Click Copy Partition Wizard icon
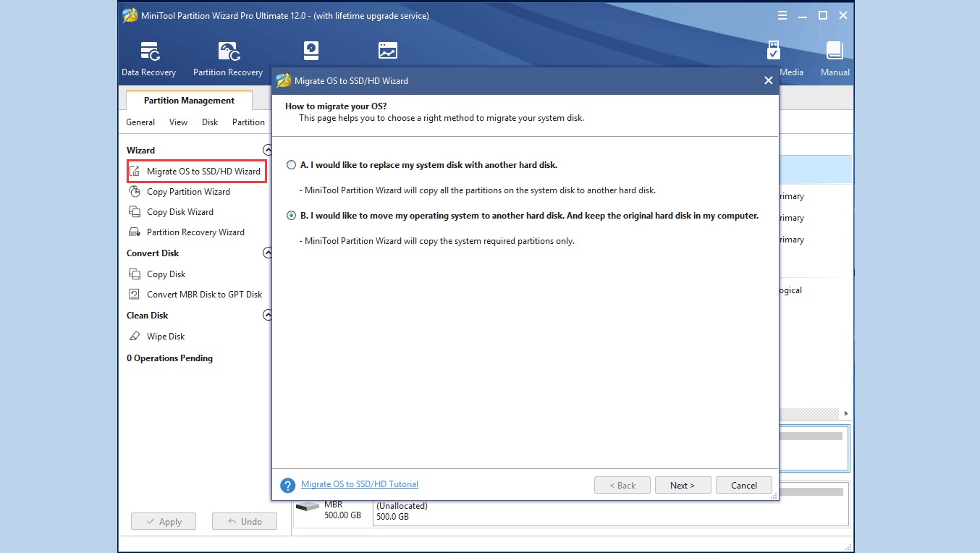 tap(135, 192)
